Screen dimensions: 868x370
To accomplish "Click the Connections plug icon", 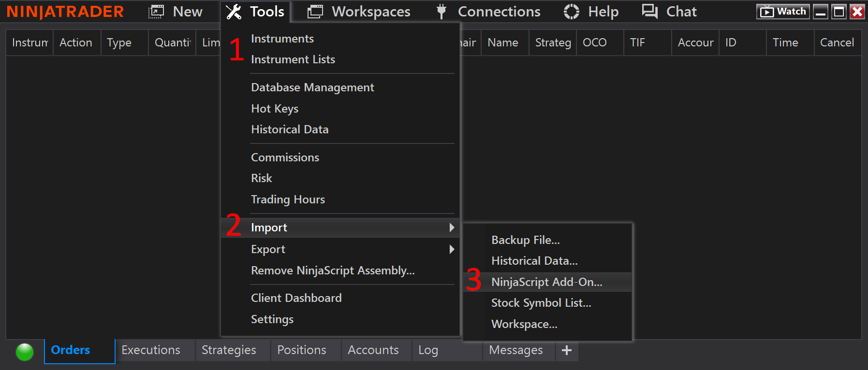I will click(x=441, y=12).
